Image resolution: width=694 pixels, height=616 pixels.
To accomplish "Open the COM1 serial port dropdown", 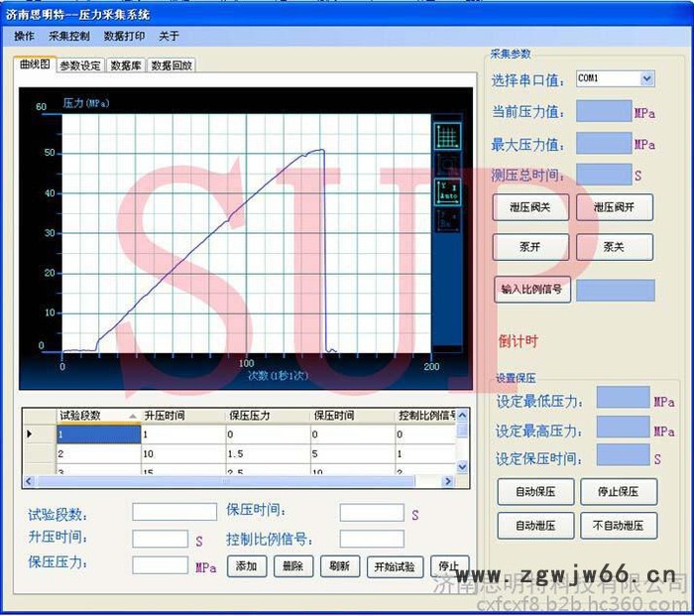I will click(x=646, y=78).
